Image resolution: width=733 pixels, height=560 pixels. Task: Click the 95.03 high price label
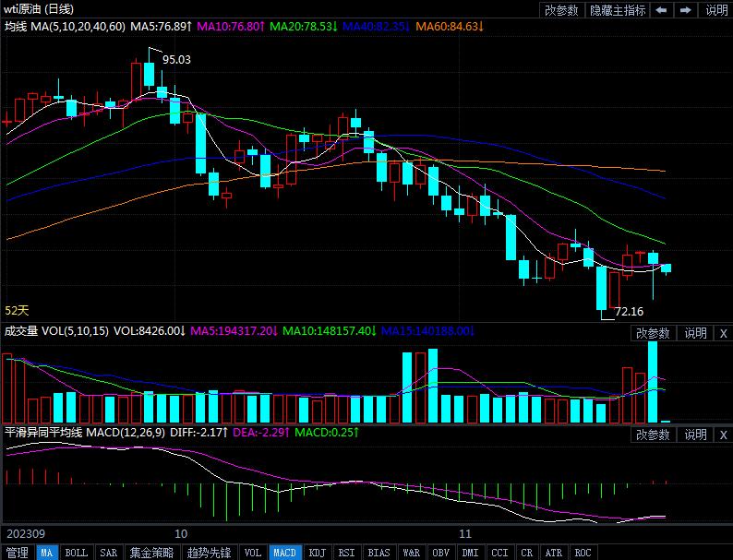[x=176, y=59]
